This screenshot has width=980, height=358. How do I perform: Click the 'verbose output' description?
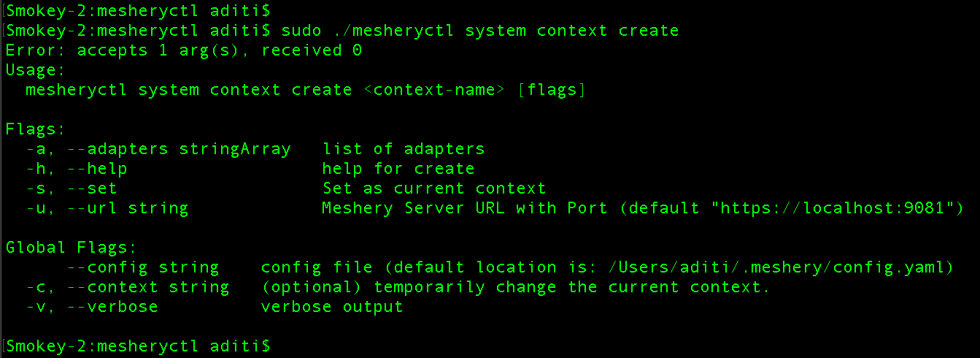[x=331, y=307]
